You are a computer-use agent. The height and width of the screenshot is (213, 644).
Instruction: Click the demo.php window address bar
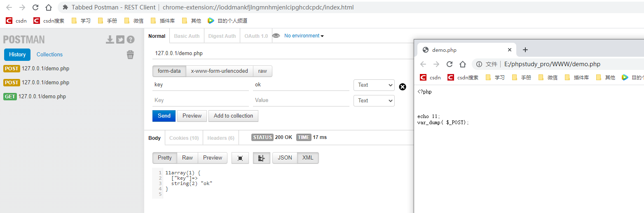coord(558,64)
